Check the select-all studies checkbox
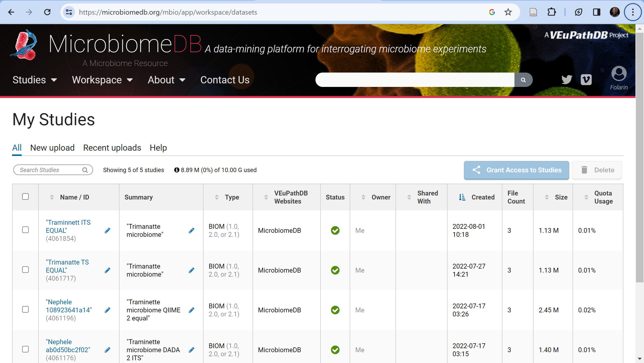The height and width of the screenshot is (363, 644). (x=25, y=196)
